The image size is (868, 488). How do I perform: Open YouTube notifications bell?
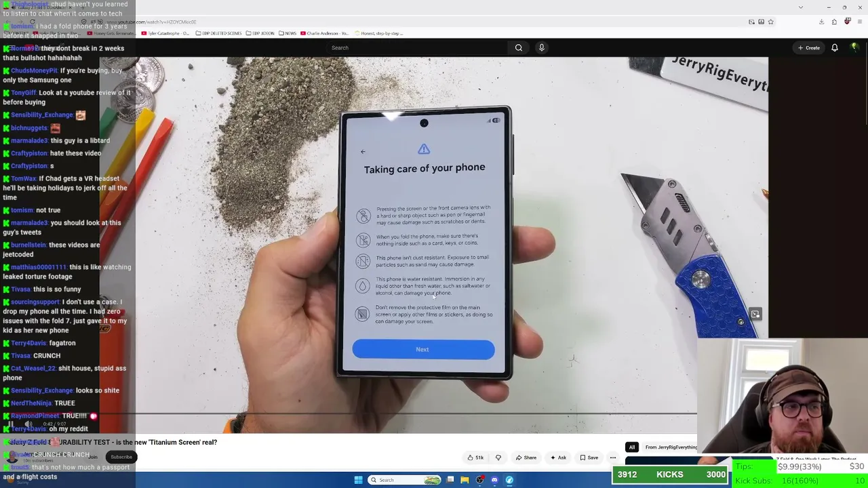tap(835, 47)
